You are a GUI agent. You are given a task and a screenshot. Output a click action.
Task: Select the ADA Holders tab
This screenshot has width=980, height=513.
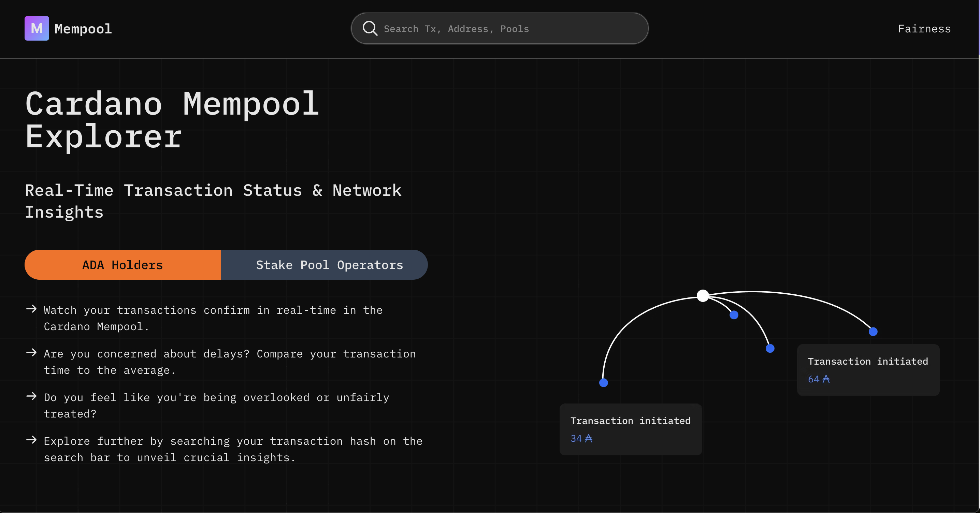coord(122,265)
